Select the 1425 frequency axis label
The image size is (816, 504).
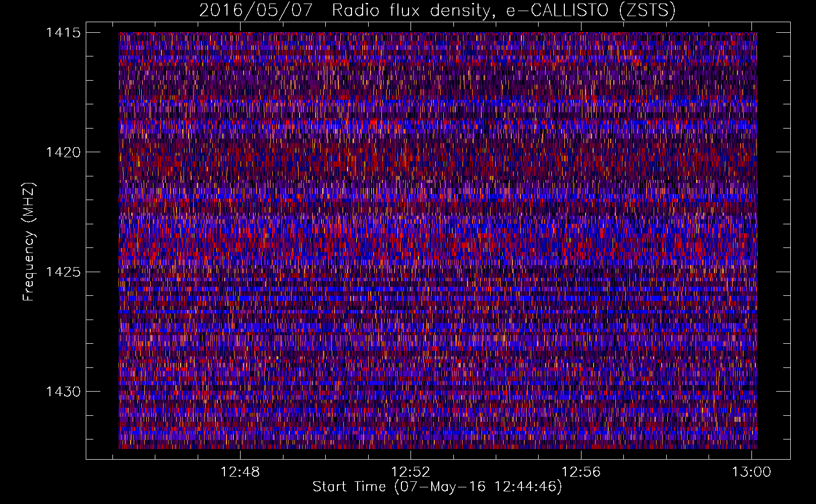point(63,272)
